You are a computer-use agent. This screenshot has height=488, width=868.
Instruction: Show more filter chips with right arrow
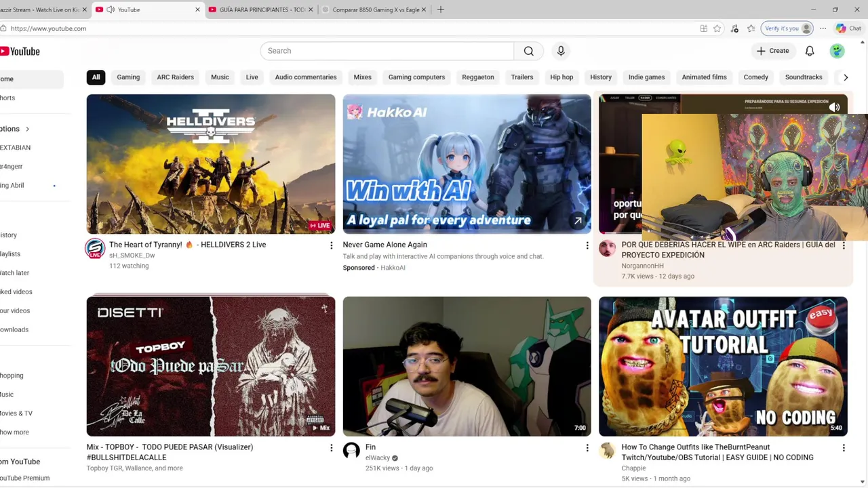[x=845, y=77]
